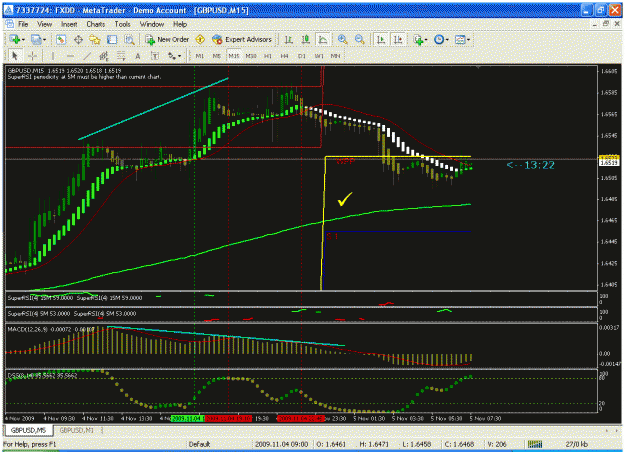Switch to the GBPUSD,M1 chart tab
The image size is (625, 452).
77,430
